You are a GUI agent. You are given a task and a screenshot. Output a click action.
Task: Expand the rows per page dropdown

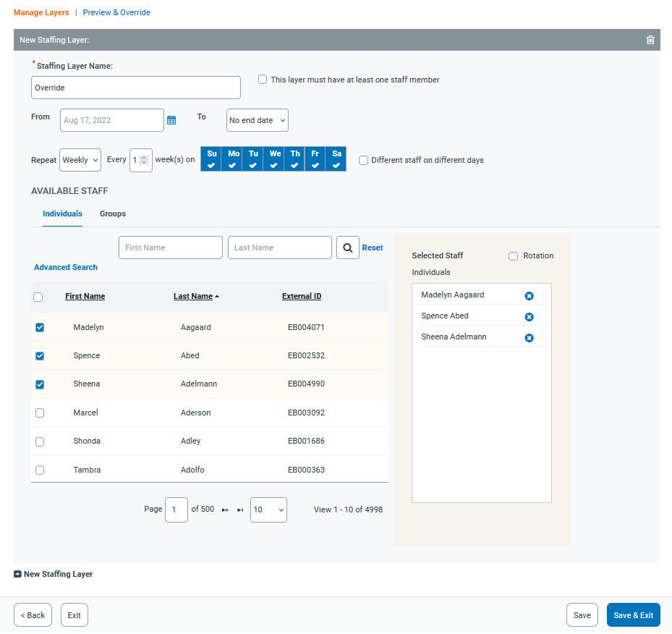[x=268, y=510]
